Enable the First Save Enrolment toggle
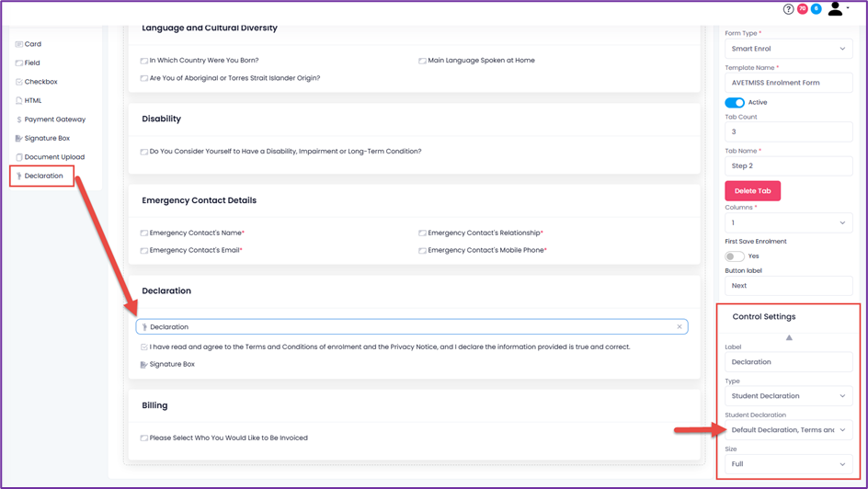Screen dimensions: 868x489 [735, 256]
